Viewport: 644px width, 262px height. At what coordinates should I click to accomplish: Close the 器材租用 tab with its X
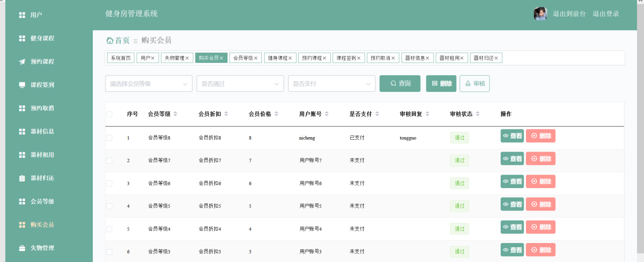pyautogui.click(x=462, y=58)
